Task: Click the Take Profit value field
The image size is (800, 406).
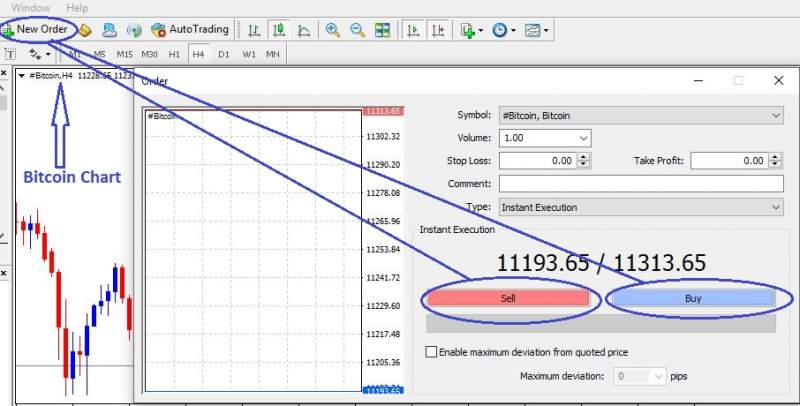Action: tap(730, 161)
